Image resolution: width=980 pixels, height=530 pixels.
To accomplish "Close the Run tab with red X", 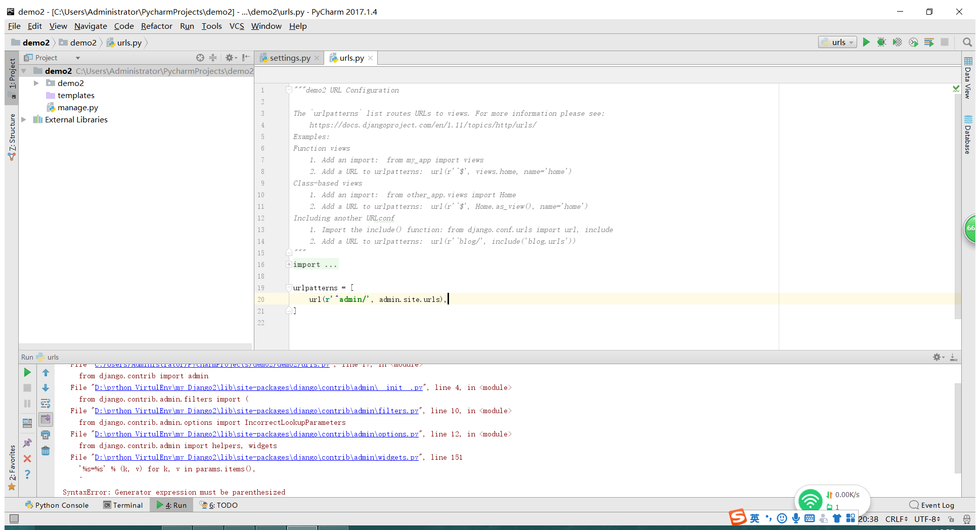I will pyautogui.click(x=27, y=459).
